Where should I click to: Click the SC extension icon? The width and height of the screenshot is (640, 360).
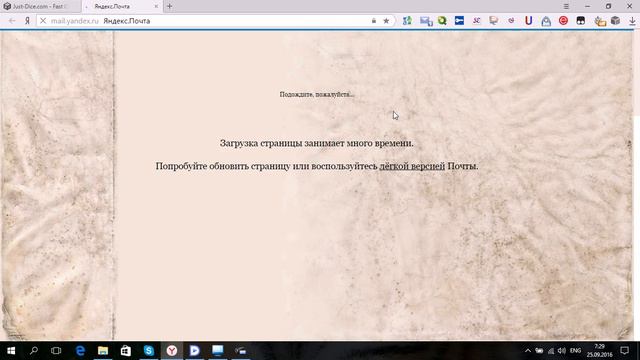(x=476, y=21)
